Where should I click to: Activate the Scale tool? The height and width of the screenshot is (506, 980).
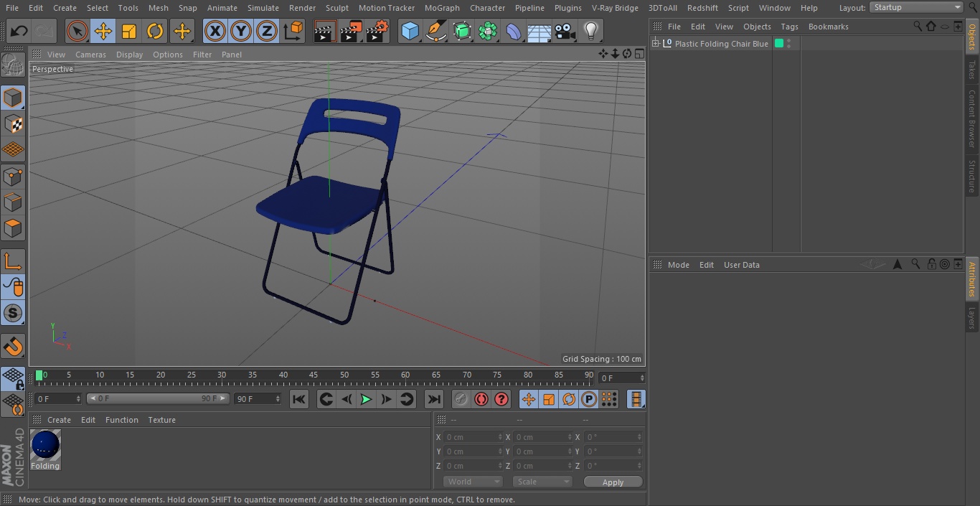(x=129, y=31)
